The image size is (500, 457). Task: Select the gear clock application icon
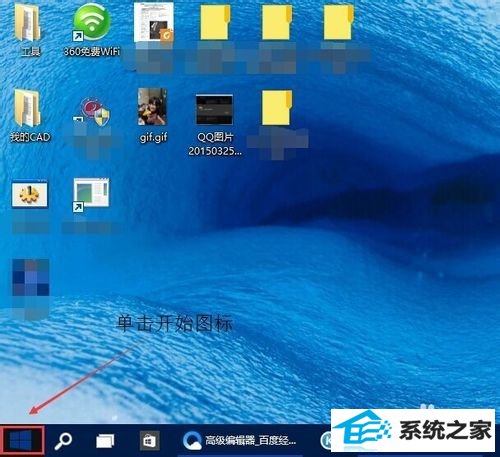[30, 194]
